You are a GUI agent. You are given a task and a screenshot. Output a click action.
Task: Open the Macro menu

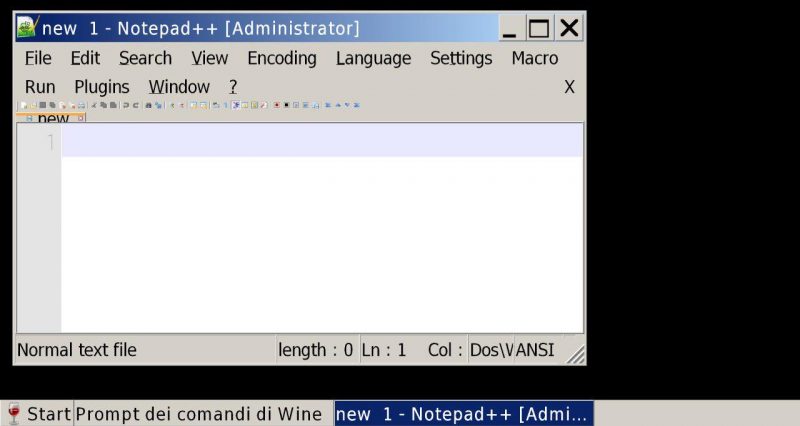(535, 58)
